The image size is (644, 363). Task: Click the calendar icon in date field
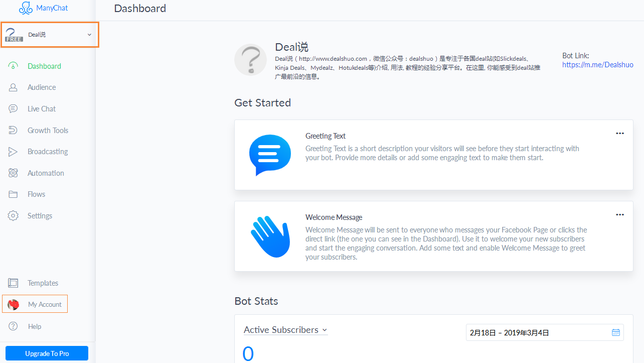(x=616, y=332)
